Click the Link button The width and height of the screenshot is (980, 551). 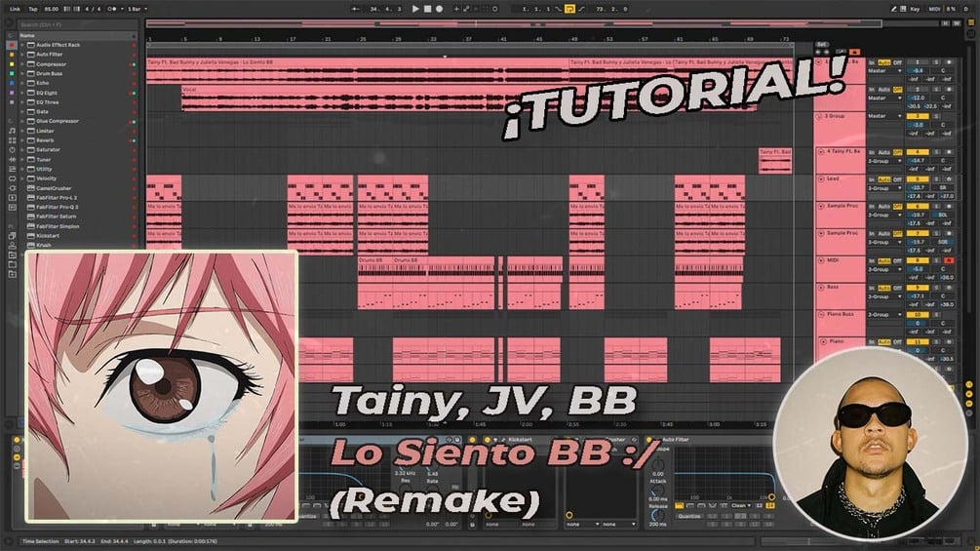(15, 9)
